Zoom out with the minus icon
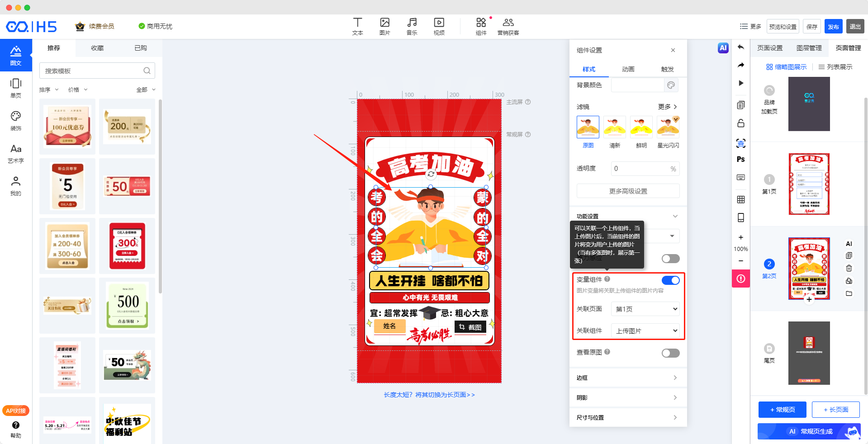The height and width of the screenshot is (444, 868). (x=741, y=261)
